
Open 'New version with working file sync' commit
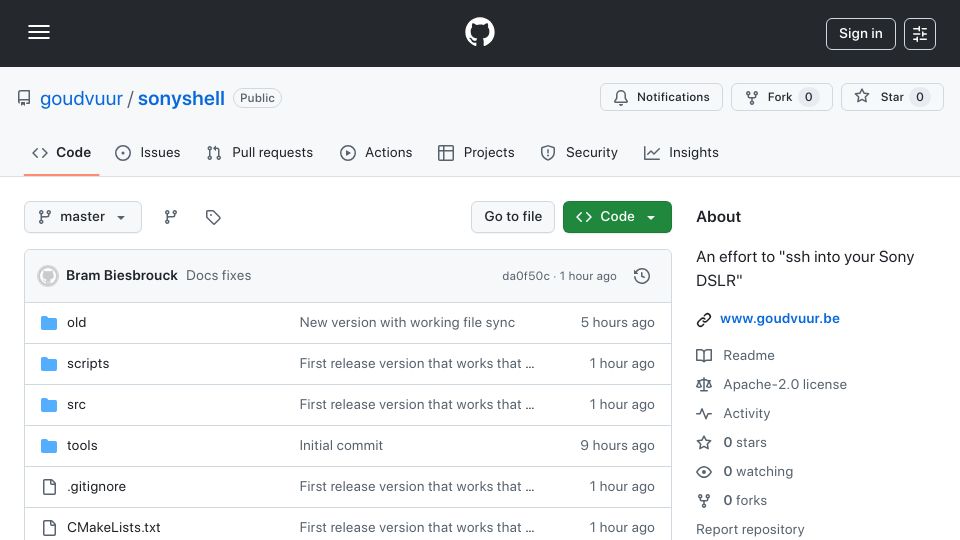click(407, 323)
